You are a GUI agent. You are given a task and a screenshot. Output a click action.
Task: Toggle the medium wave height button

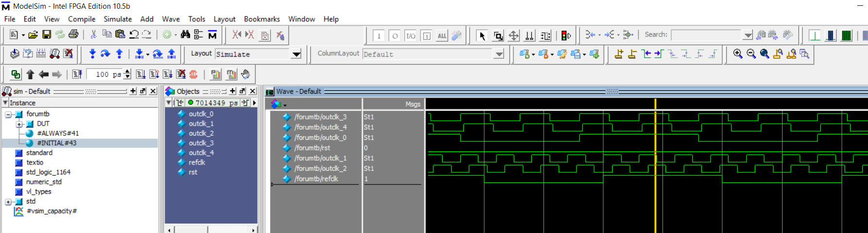coord(831,35)
